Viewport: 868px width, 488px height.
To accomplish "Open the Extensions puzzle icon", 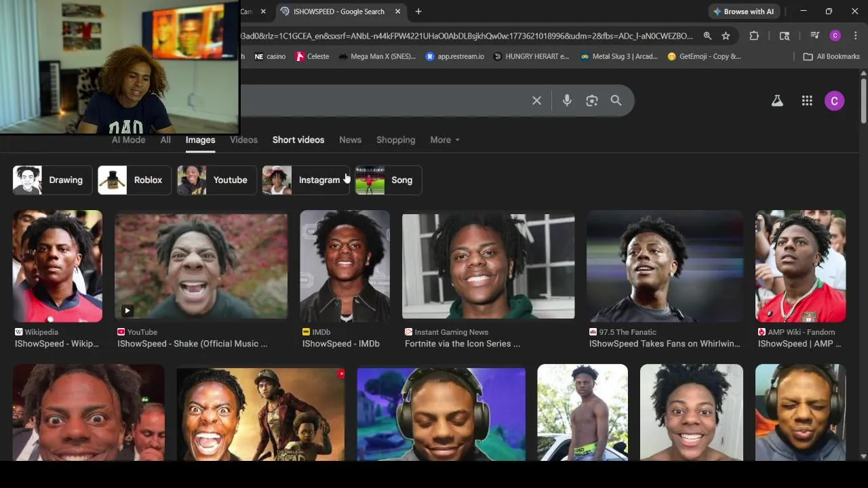I will pyautogui.click(x=754, y=36).
